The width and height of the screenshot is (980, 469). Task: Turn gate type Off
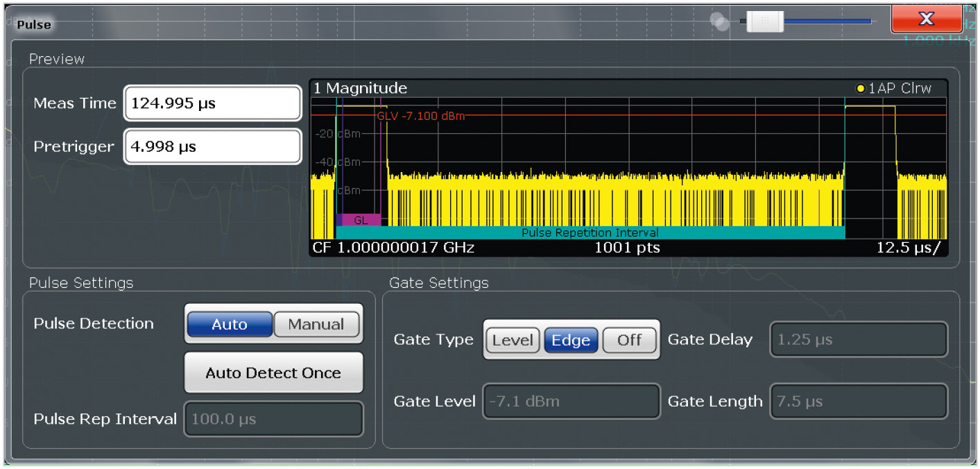point(629,340)
